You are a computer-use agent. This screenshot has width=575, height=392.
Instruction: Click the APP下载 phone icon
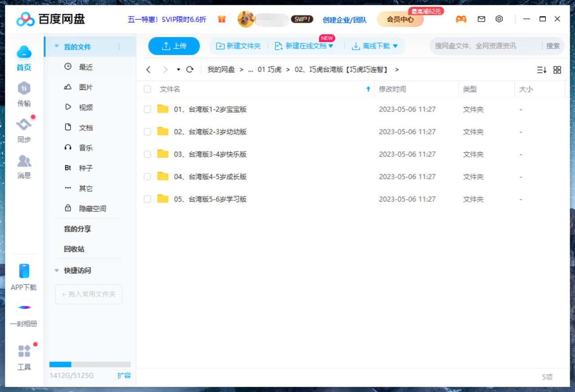24,271
